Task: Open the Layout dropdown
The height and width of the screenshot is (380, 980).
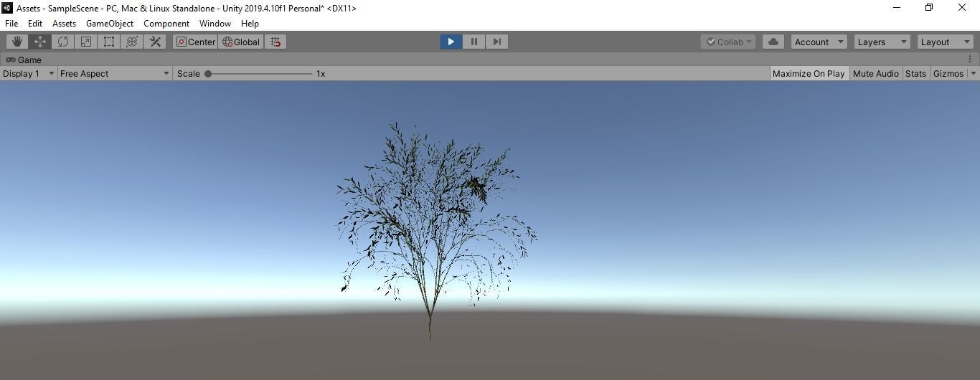Action: tap(945, 42)
